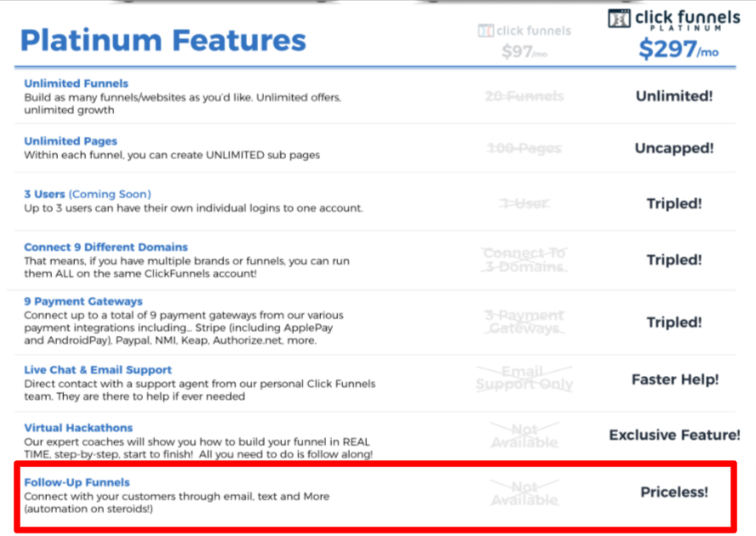The image size is (756, 536).
Task: Open the "Unlimited Pages" feature title
Action: [x=71, y=141]
